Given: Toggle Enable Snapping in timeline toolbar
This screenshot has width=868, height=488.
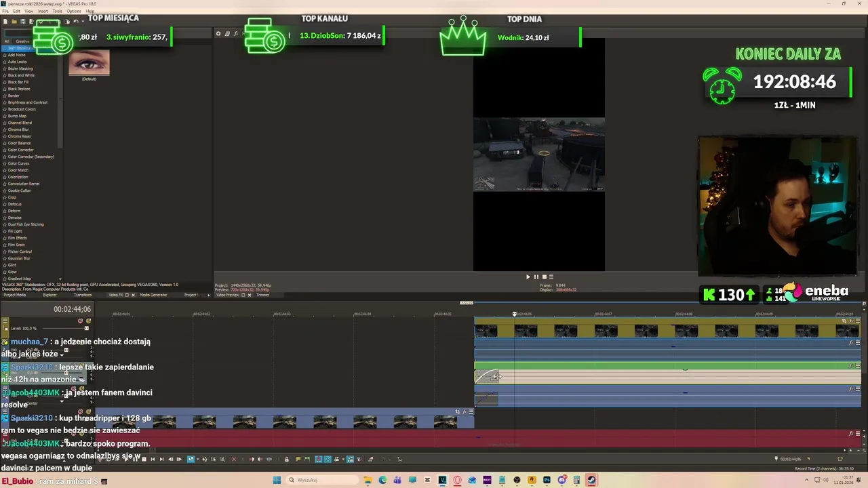Looking at the screenshot, I should 319,459.
